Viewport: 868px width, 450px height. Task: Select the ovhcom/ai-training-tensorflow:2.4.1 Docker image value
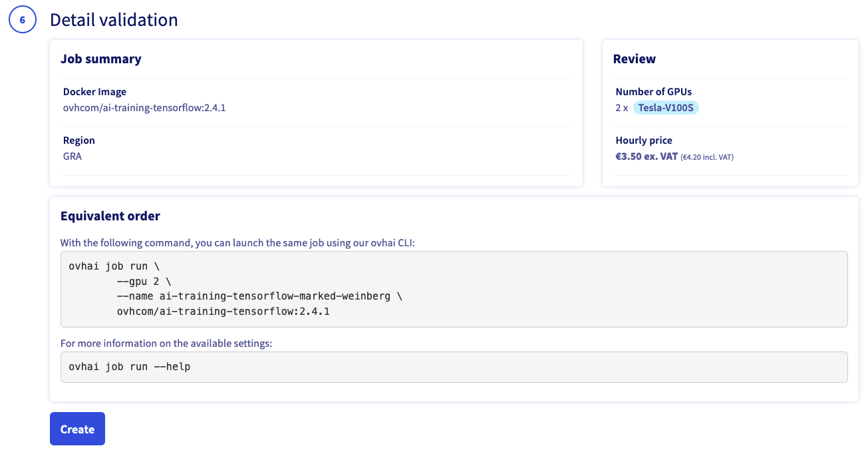144,108
